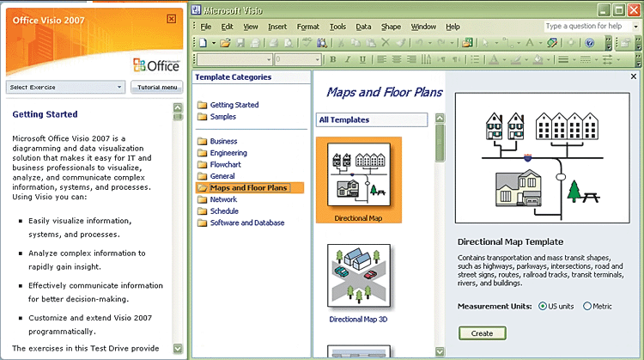
Task: Click the Redo arrow icon
Action: click(x=441, y=42)
